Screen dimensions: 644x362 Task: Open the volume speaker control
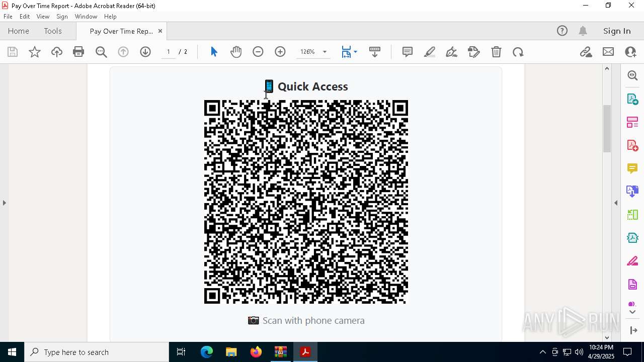pos(579,352)
